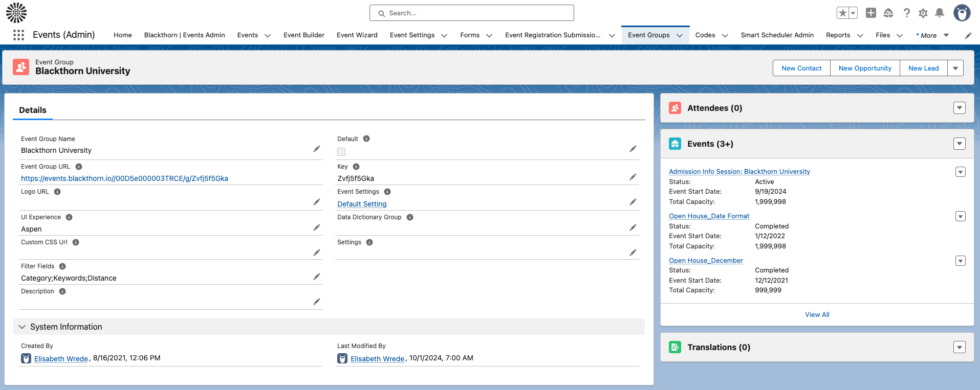Click the global Search field
This screenshot has width=980, height=390.
pos(471,13)
